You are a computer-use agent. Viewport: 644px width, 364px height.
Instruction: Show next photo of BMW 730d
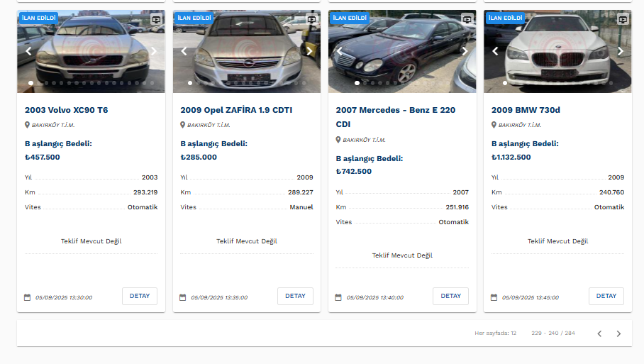pos(620,51)
